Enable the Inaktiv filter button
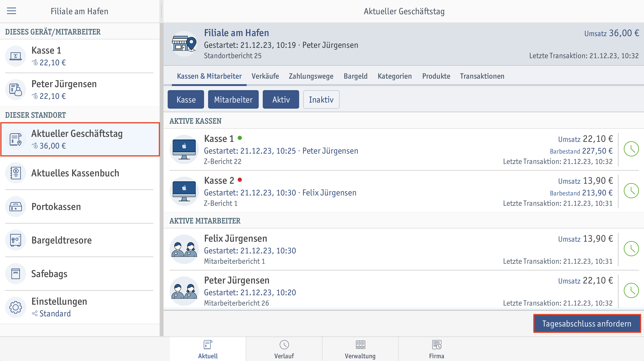Image resolution: width=644 pixels, height=361 pixels. pyautogui.click(x=321, y=99)
